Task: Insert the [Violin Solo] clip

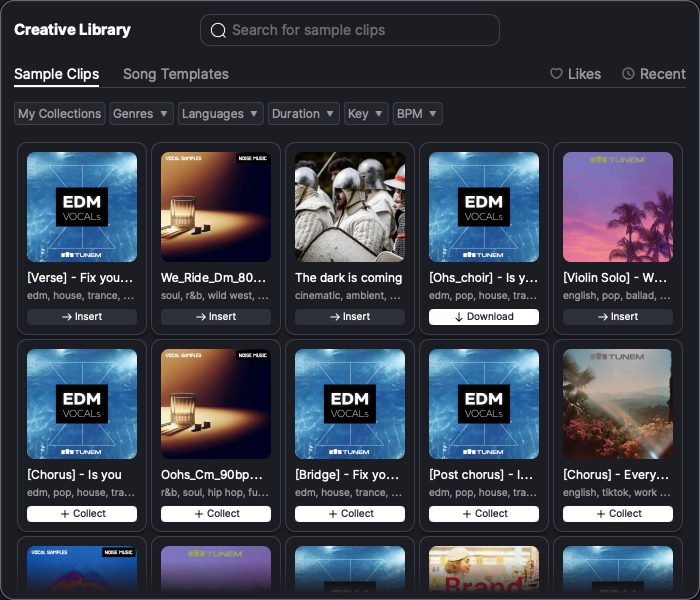Action: tap(618, 317)
